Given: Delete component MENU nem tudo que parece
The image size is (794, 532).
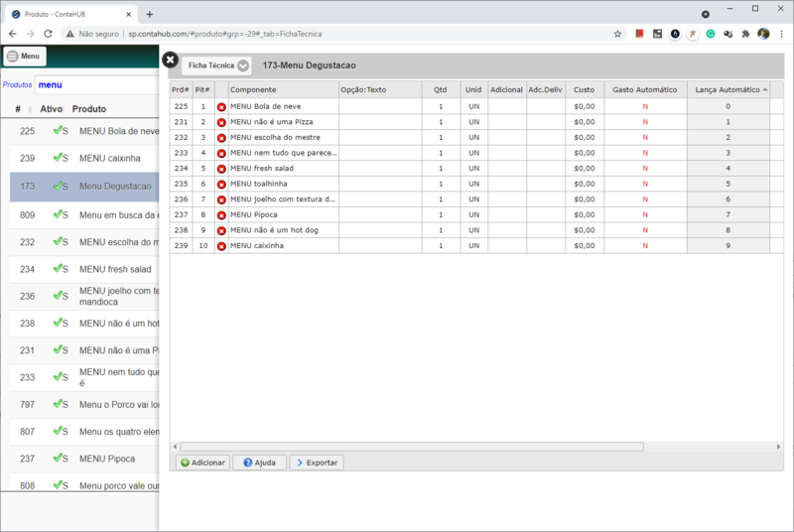Looking at the screenshot, I should (221, 154).
